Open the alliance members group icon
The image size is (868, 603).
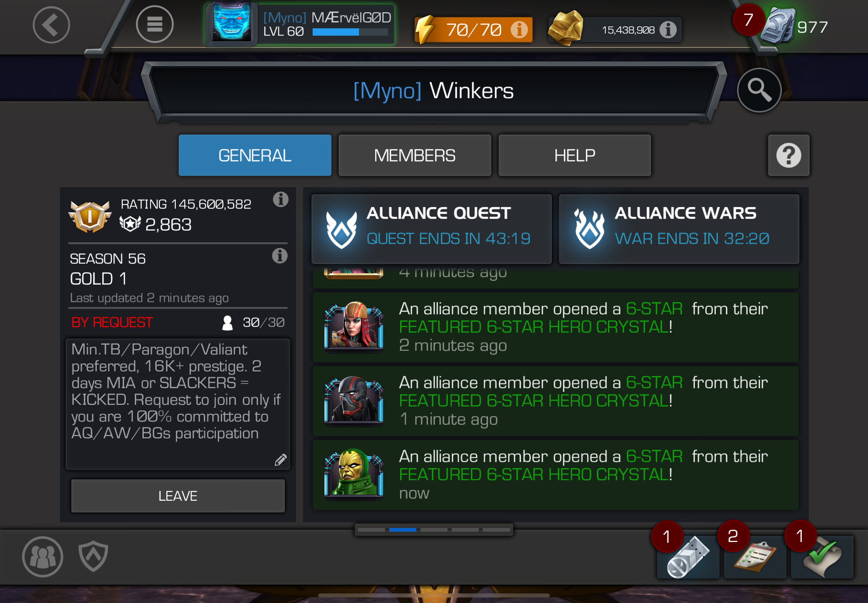[x=42, y=557]
